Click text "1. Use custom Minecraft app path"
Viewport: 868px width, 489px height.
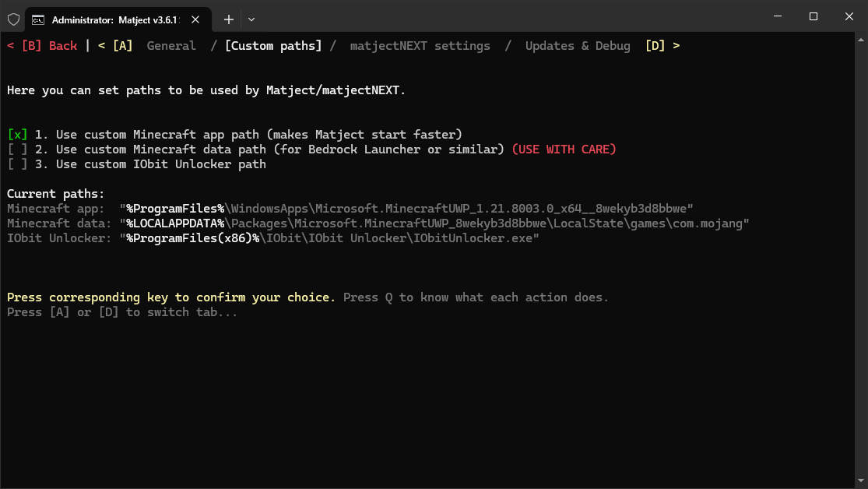coord(146,135)
